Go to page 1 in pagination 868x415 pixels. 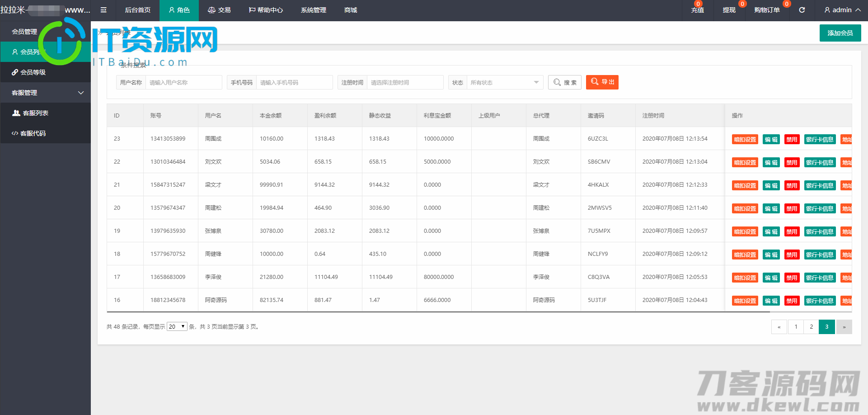coord(796,327)
